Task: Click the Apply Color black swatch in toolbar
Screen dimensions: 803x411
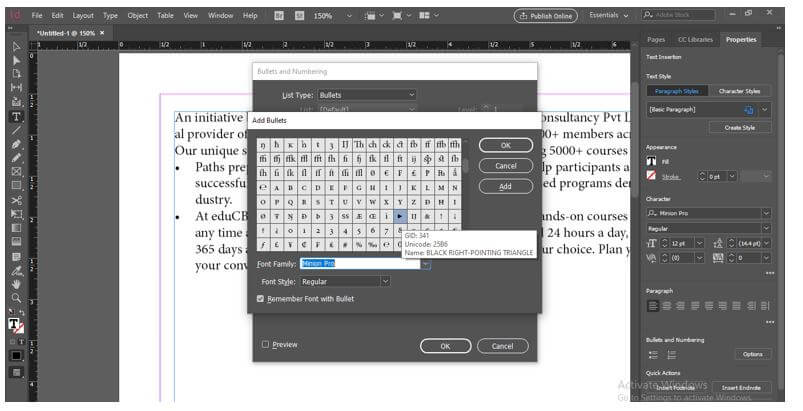Action: 16,355
